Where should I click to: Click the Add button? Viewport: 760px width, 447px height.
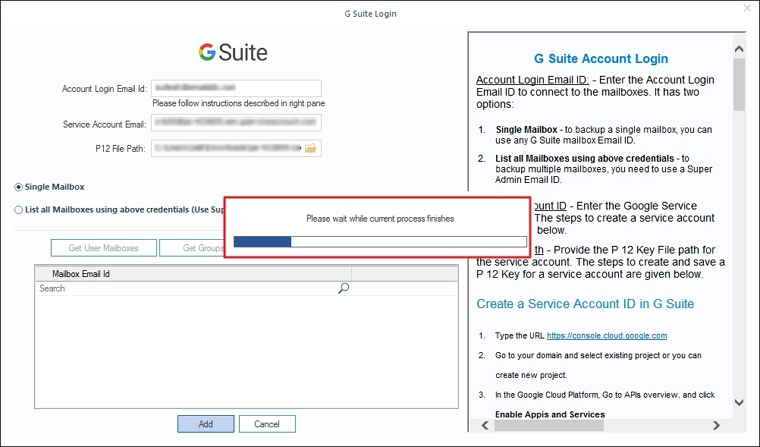pos(206,424)
